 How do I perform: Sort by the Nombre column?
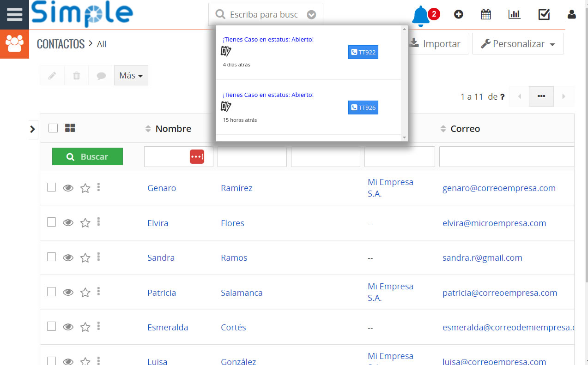click(x=168, y=129)
